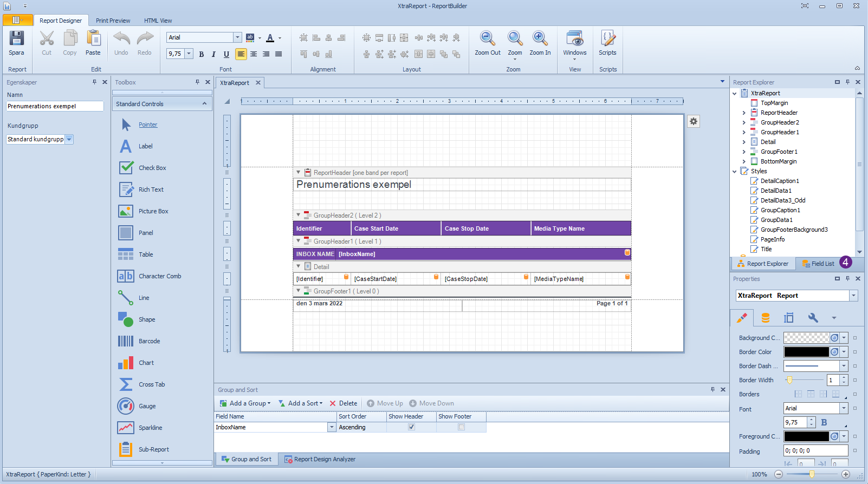Viewport: 868px width, 484px height.
Task: Adjust the Border Width slider
Action: click(x=790, y=380)
